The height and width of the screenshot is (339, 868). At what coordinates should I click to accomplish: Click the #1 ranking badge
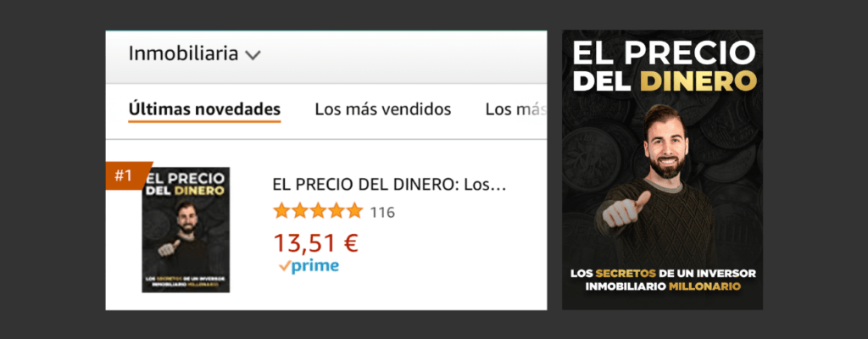127,175
